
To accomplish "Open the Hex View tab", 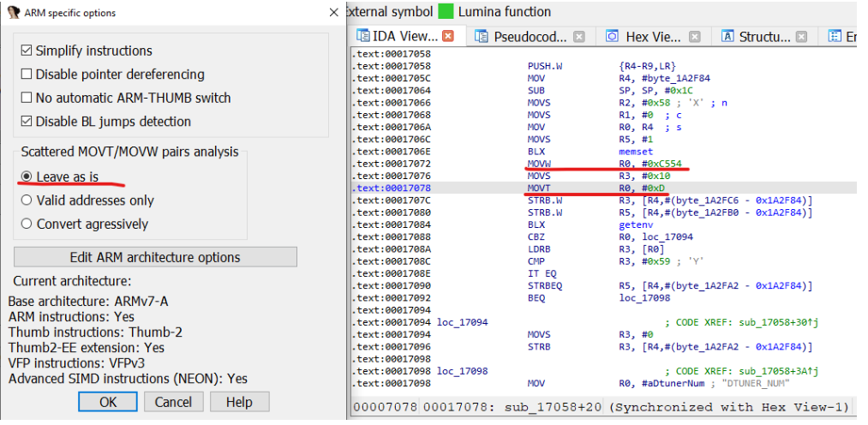I will pos(653,37).
